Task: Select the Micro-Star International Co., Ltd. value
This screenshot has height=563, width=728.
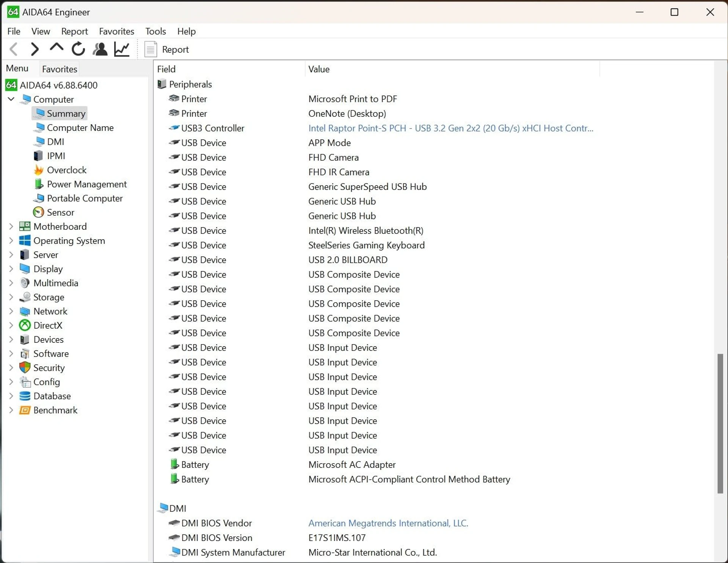Action: coord(372,552)
